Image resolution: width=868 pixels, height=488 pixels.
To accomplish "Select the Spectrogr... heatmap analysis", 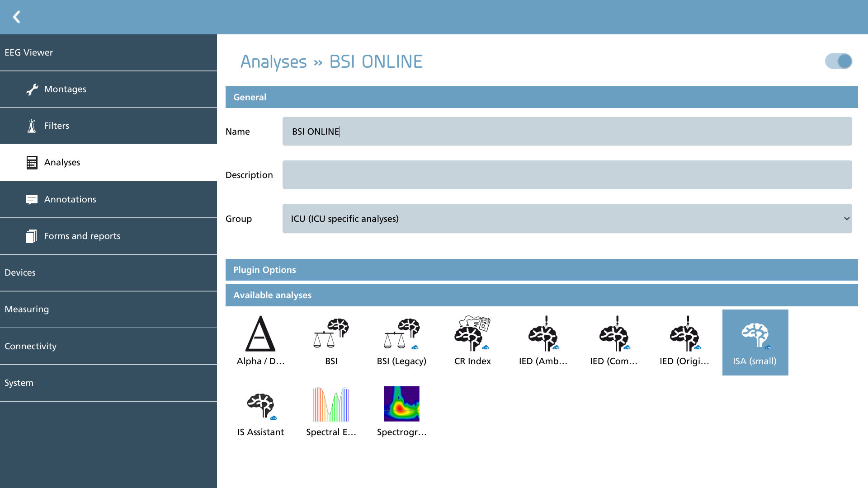I will [x=401, y=413].
